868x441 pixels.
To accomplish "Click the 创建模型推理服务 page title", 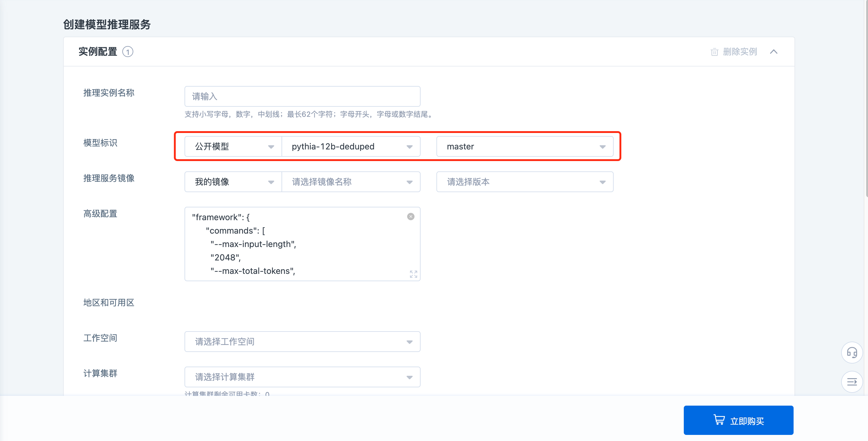I will (107, 24).
